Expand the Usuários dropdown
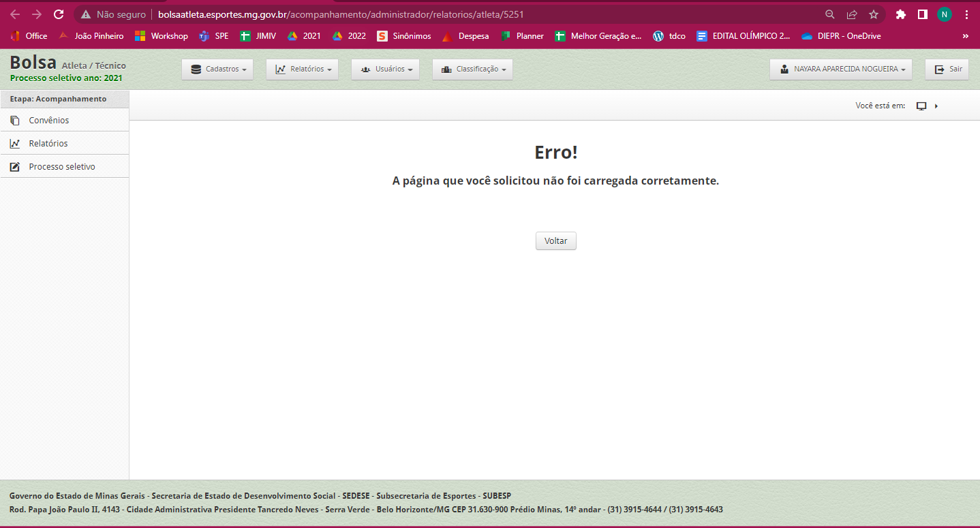The width and height of the screenshot is (980, 528). tap(385, 69)
